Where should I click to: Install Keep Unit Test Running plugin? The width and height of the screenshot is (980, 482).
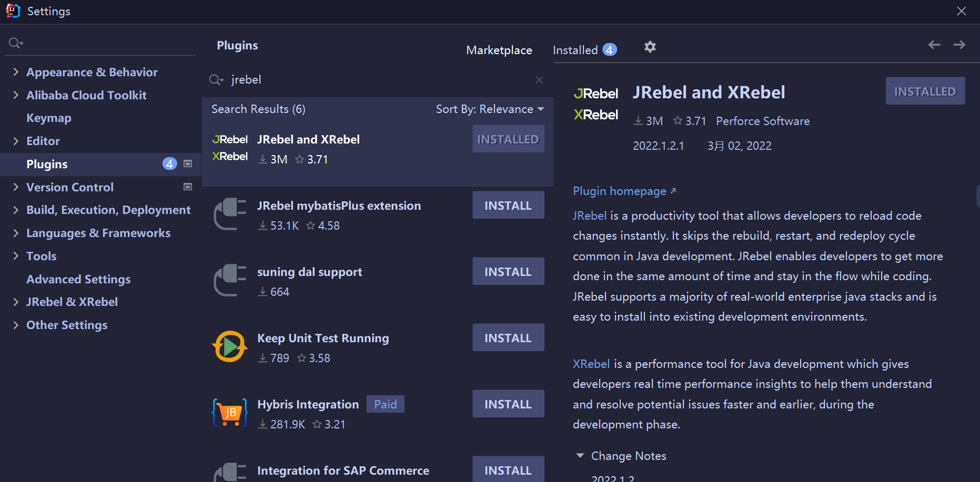tap(508, 338)
